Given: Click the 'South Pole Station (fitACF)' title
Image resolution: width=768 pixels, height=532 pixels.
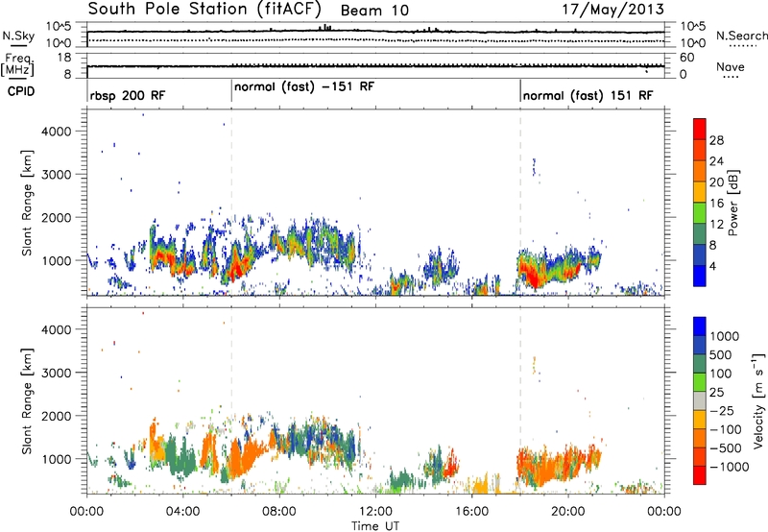Looking at the screenshot, I should click(x=204, y=10).
